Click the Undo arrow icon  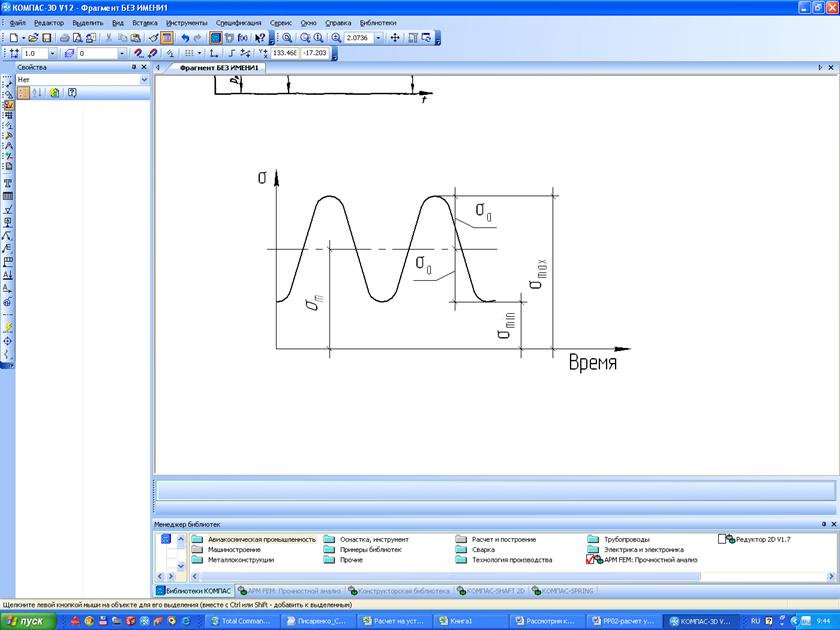coord(185,38)
